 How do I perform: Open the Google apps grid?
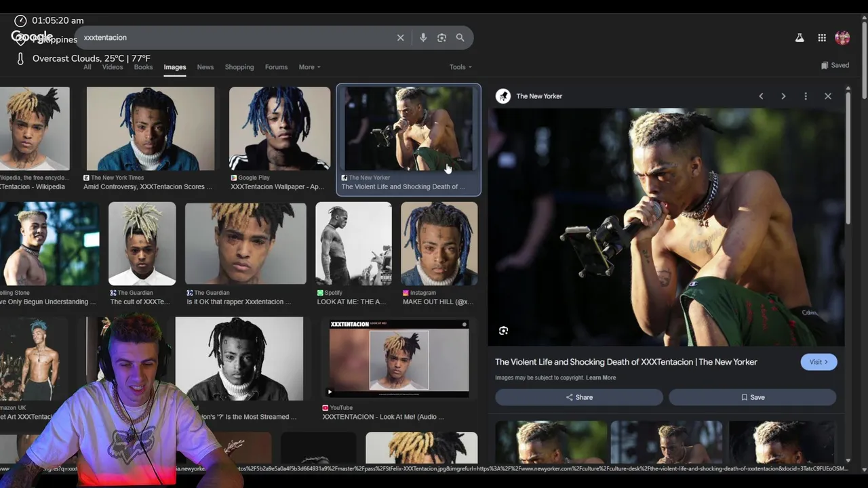[x=822, y=38]
